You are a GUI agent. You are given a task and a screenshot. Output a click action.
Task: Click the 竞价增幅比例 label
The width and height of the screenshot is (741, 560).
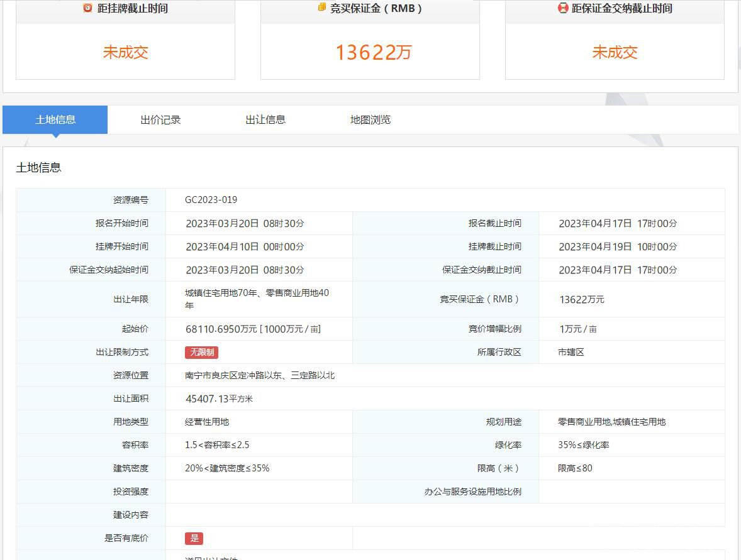495,329
